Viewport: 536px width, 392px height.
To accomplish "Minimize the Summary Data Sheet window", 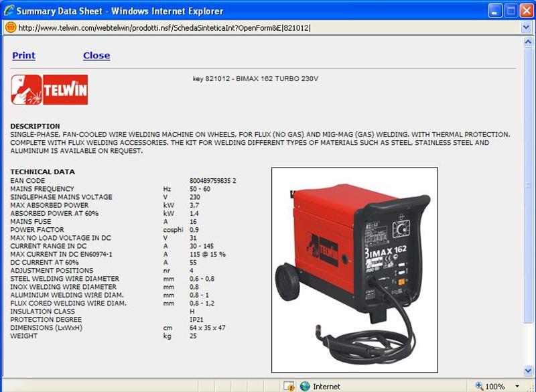I will pyautogui.click(x=495, y=11).
